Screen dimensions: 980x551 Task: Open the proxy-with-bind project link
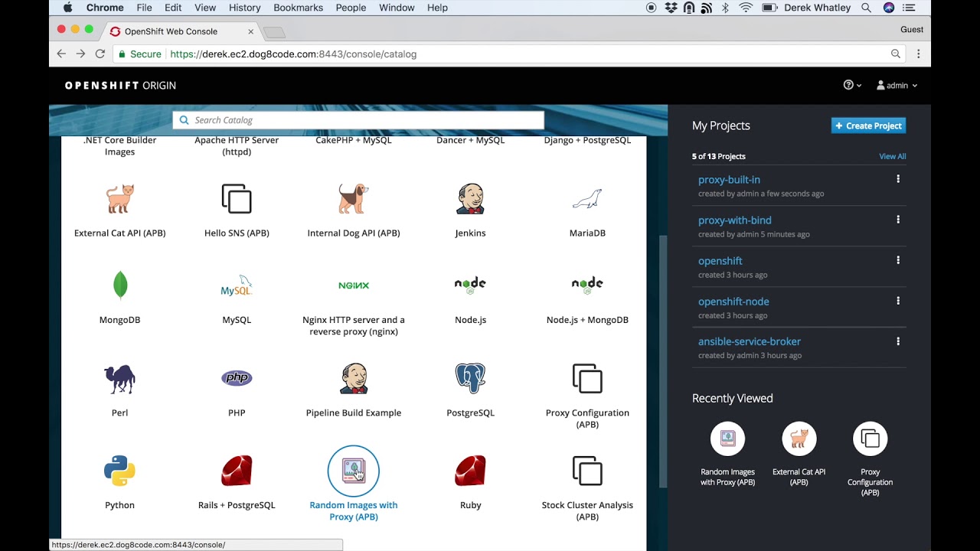[734, 220]
